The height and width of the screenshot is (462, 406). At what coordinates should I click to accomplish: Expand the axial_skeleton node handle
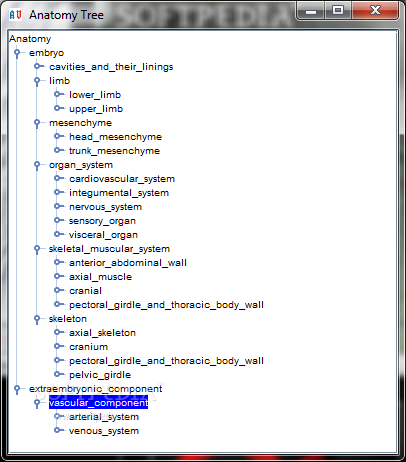tap(59, 333)
